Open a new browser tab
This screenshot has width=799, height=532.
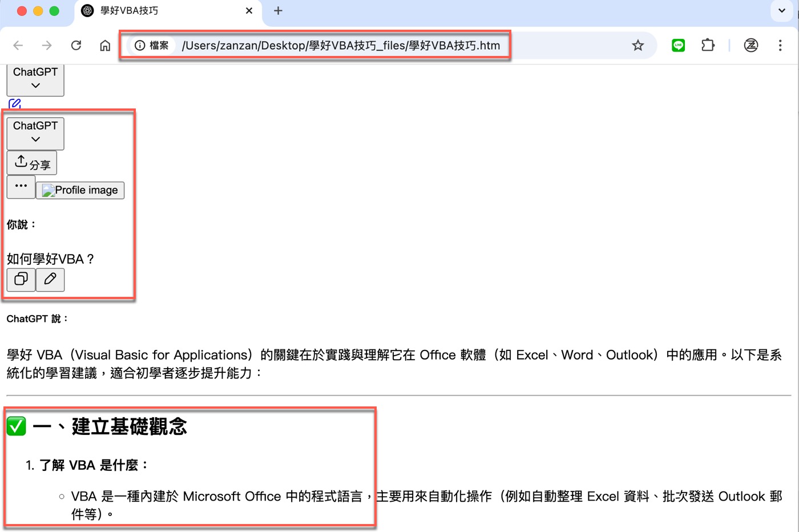point(278,10)
